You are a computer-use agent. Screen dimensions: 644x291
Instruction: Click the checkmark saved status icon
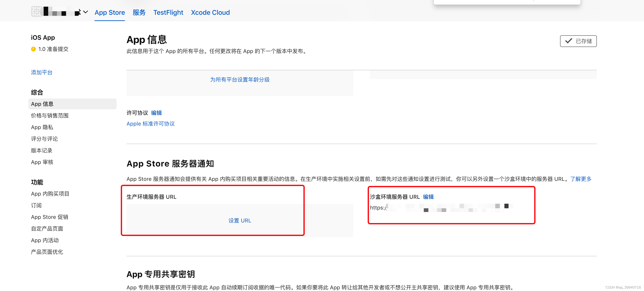pos(569,41)
